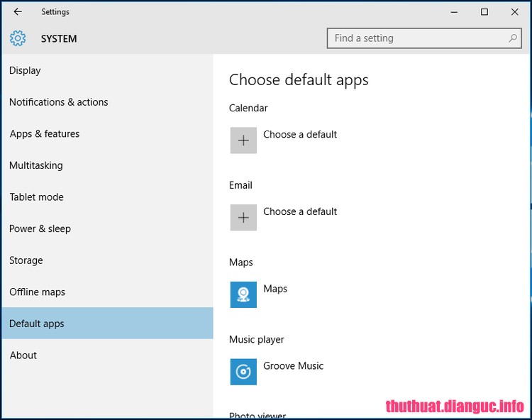The height and width of the screenshot is (420, 532).
Task: Click the Groove Music app icon
Action: coord(243,372)
